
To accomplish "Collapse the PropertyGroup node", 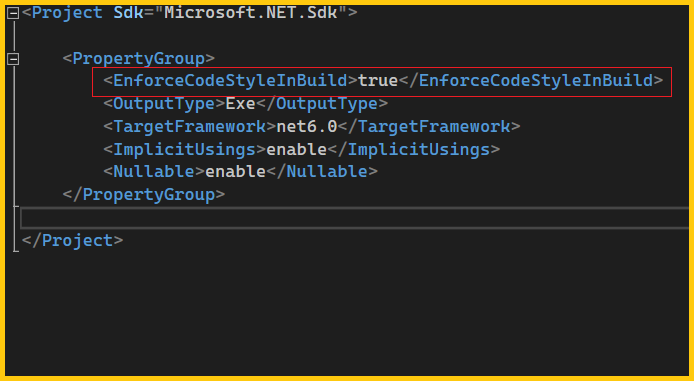I will tap(13, 59).
